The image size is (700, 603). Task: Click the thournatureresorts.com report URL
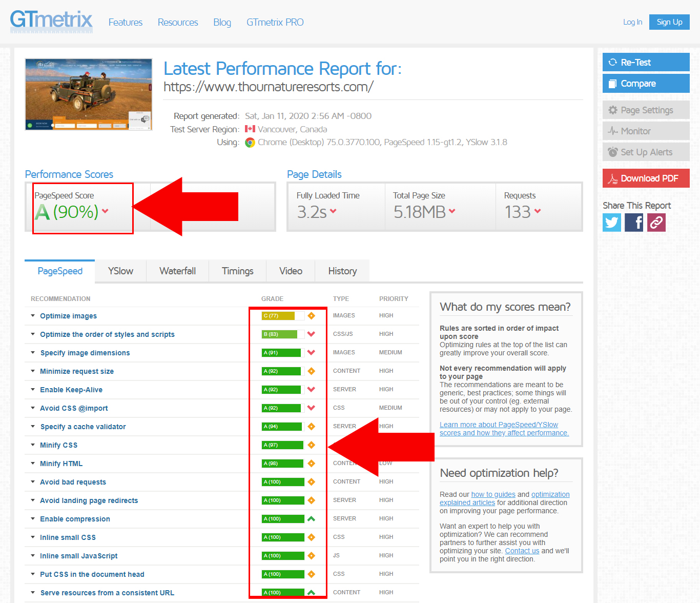point(269,87)
